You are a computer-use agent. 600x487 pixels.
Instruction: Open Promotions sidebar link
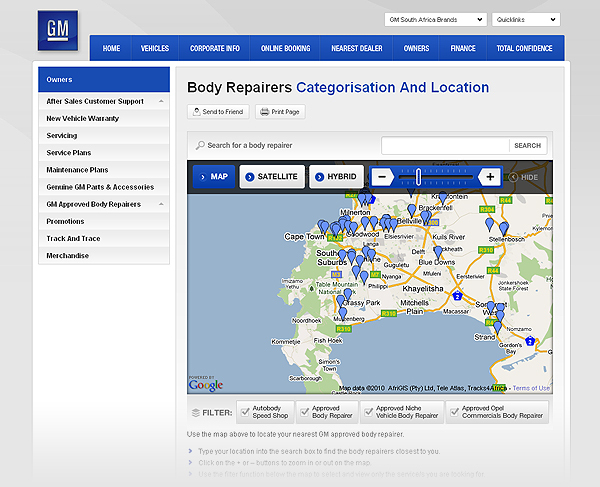(x=104, y=222)
